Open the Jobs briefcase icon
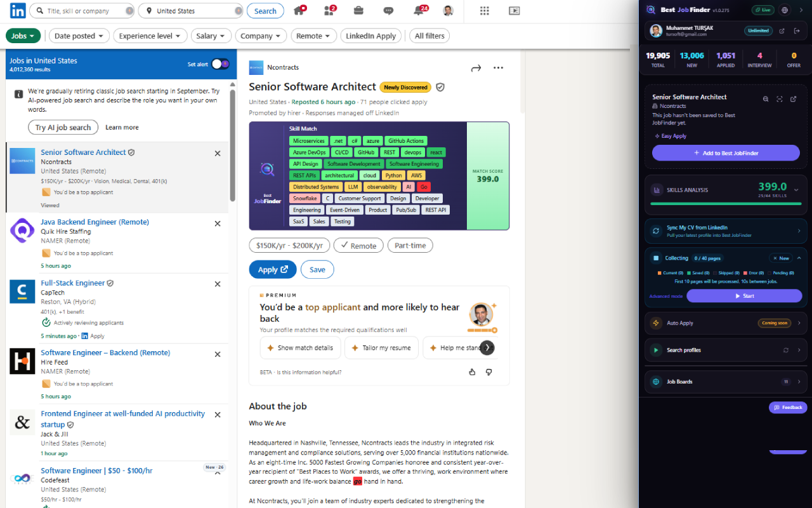 358,11
